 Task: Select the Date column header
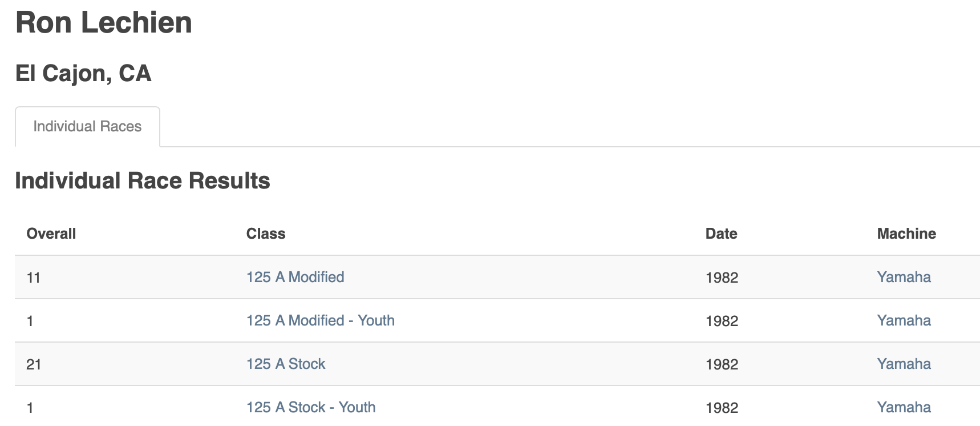pyautogui.click(x=721, y=234)
